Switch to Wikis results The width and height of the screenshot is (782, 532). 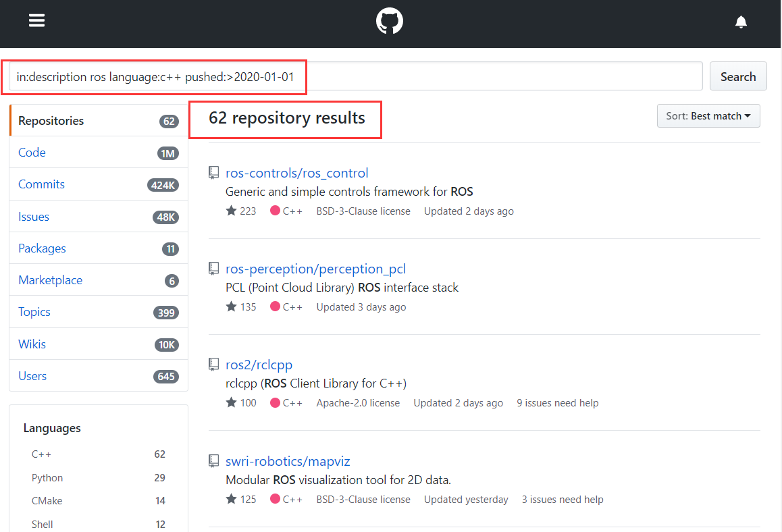99,344
